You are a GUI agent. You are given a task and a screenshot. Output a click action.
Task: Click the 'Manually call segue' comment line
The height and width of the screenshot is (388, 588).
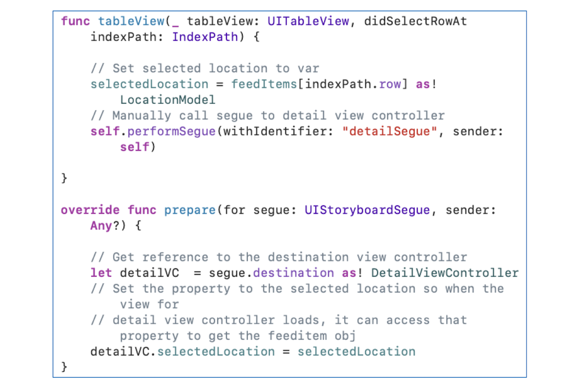tap(268, 116)
